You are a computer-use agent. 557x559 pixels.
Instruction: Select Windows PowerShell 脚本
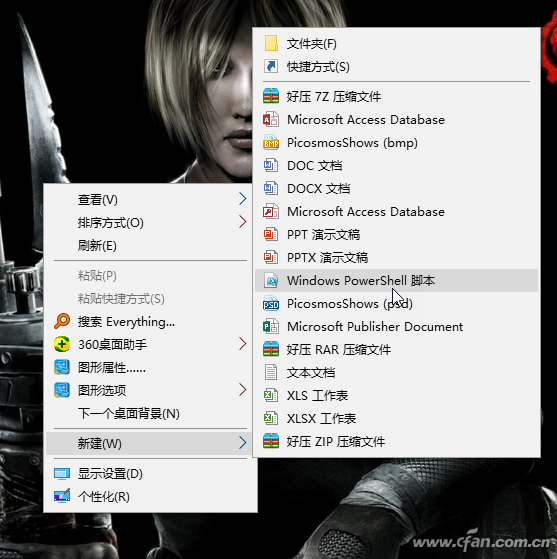(x=397, y=281)
